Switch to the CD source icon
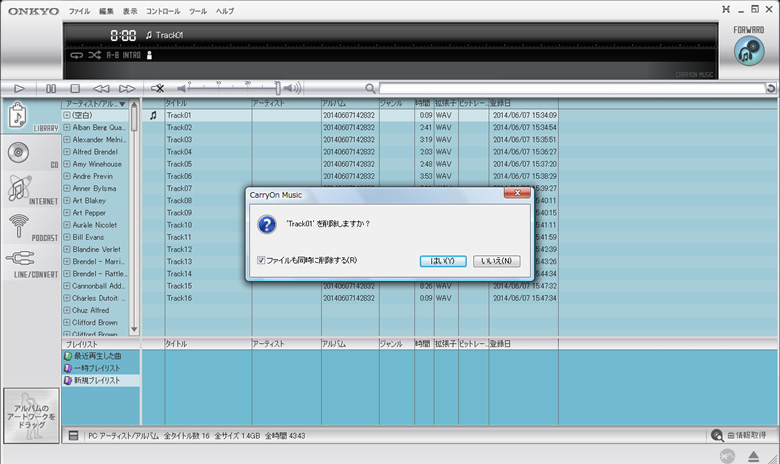Screen dimensions: 780x464 [x=18, y=153]
